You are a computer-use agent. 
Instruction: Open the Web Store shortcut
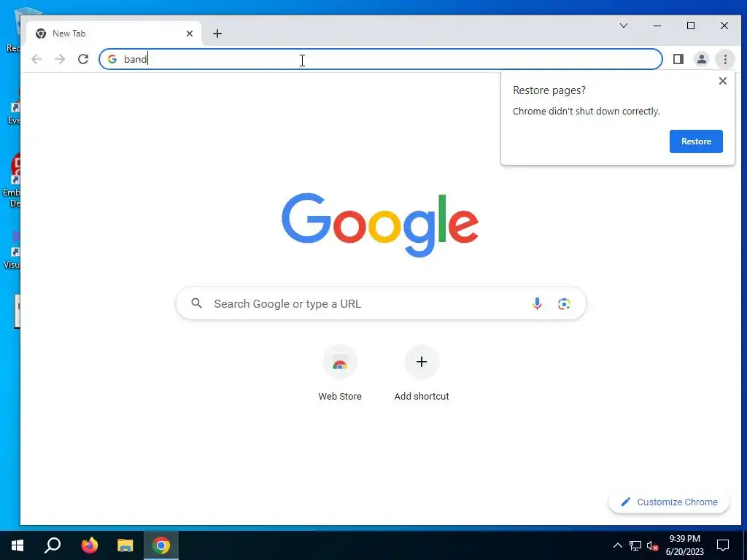[340, 374]
